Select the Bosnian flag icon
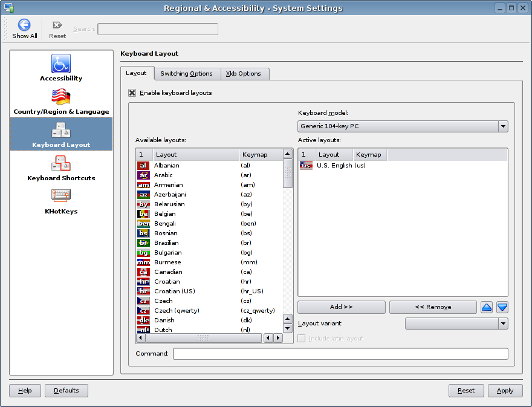This screenshot has width=532, height=407. coord(143,233)
